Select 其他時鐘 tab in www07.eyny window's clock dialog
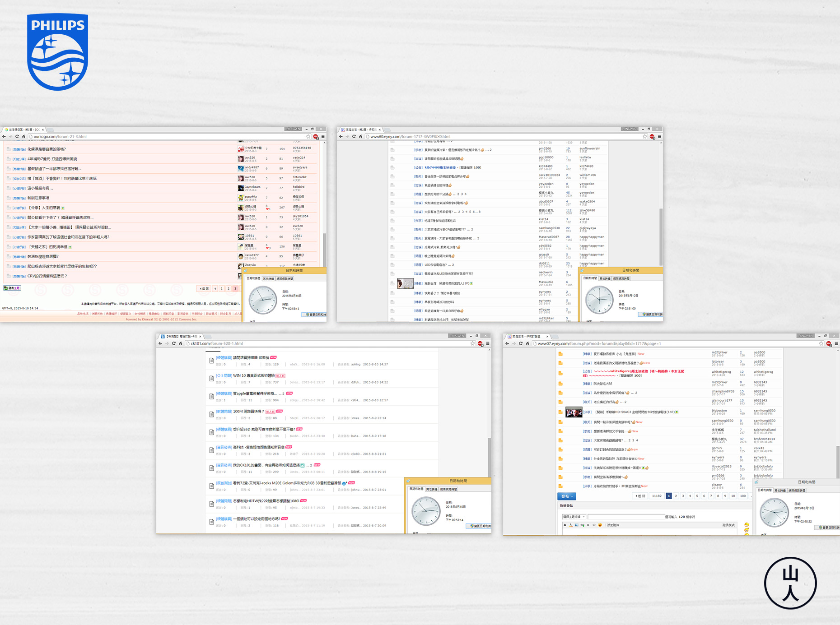This screenshot has width=840, height=625. pyautogui.click(x=780, y=490)
